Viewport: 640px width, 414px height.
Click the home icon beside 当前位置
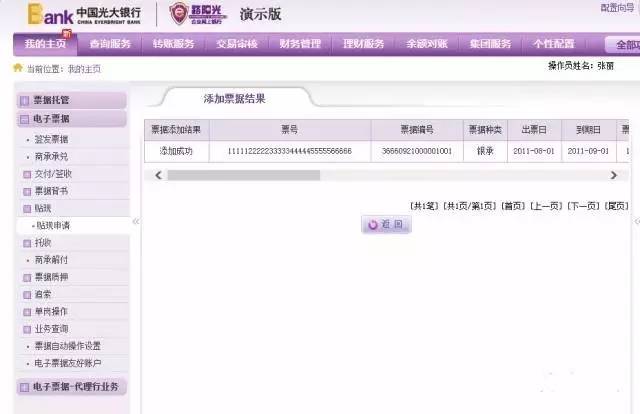click(18, 68)
